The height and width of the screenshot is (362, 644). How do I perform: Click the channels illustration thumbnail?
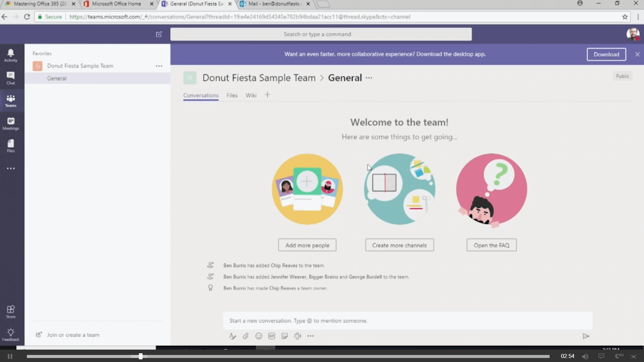[x=399, y=189]
